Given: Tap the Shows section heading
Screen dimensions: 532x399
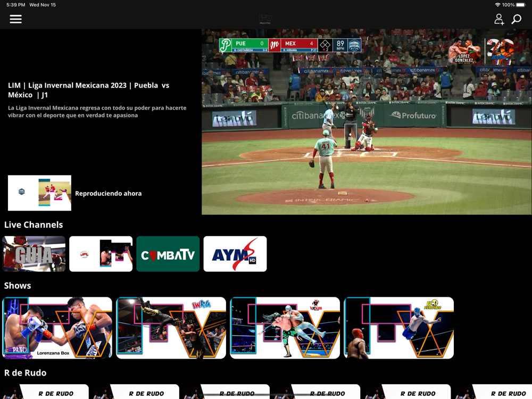Looking at the screenshot, I should pyautogui.click(x=18, y=286).
